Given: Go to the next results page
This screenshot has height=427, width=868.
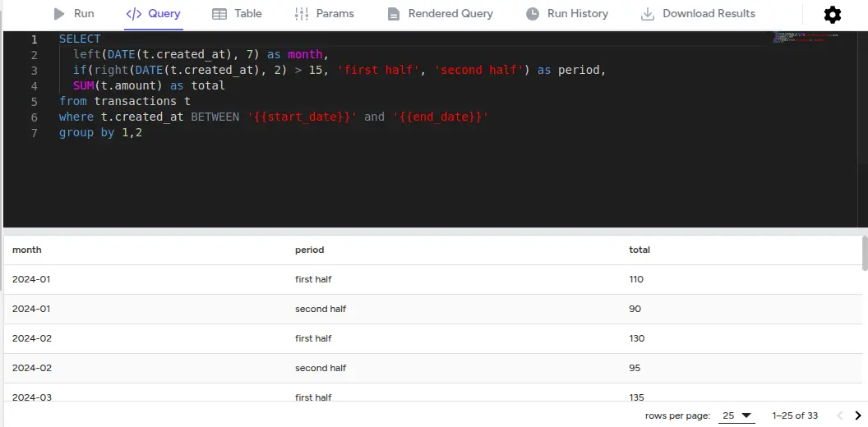Looking at the screenshot, I should (x=858, y=416).
